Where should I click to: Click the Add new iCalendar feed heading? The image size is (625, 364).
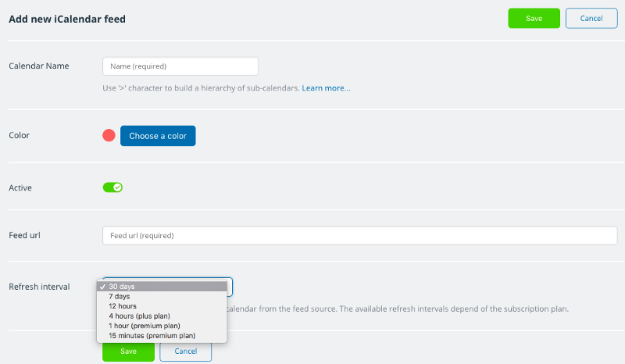pyautogui.click(x=67, y=19)
